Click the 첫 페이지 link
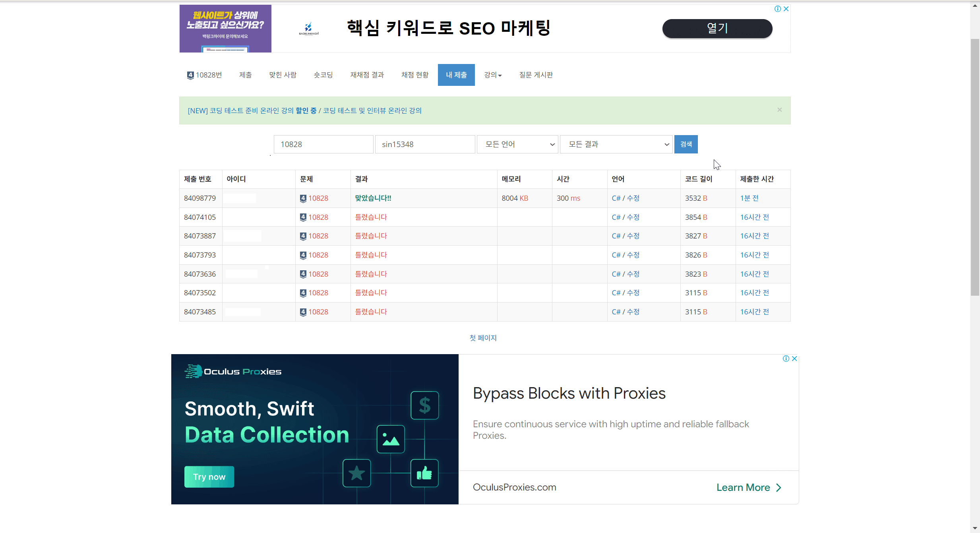The height and width of the screenshot is (533, 980). [x=483, y=338]
